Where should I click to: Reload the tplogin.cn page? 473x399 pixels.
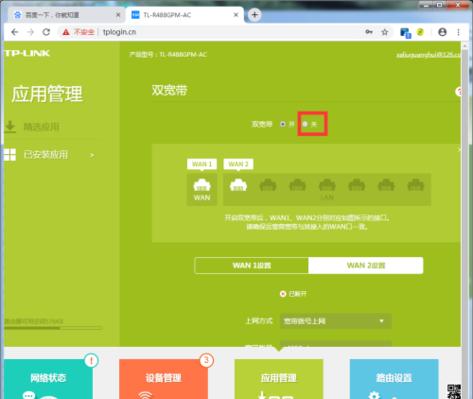[x=46, y=32]
